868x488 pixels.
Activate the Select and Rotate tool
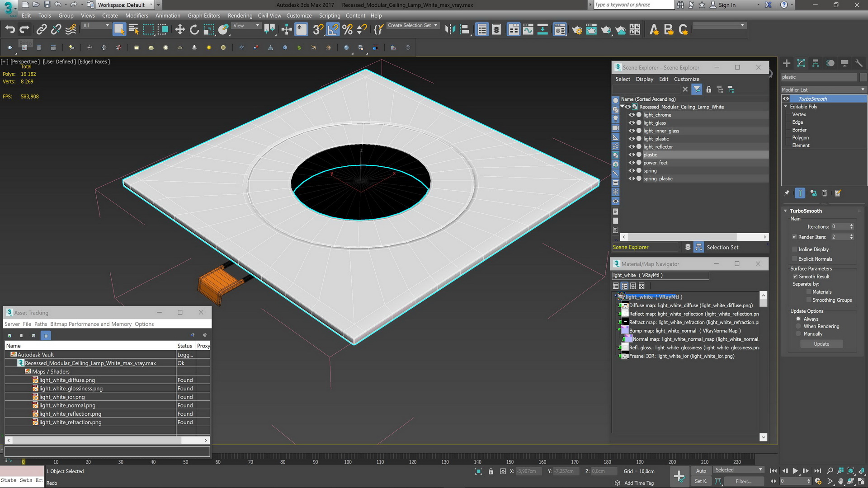pyautogui.click(x=194, y=30)
